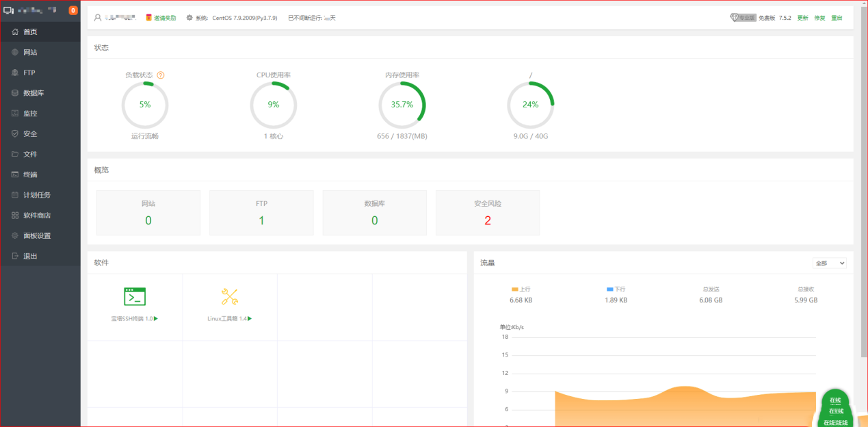Toggle the 下行 legend in traffic chart
The width and height of the screenshot is (868, 427).
tap(616, 289)
